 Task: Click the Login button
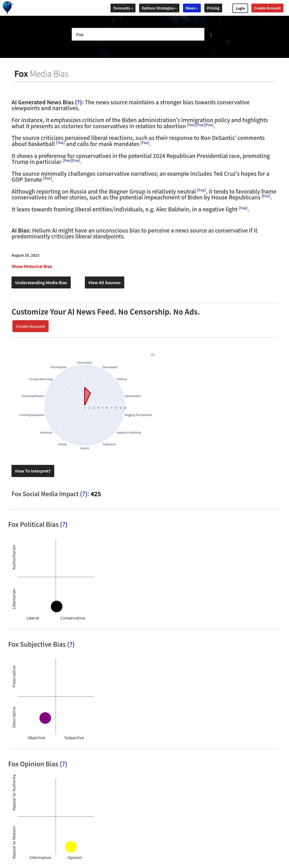pyautogui.click(x=240, y=8)
